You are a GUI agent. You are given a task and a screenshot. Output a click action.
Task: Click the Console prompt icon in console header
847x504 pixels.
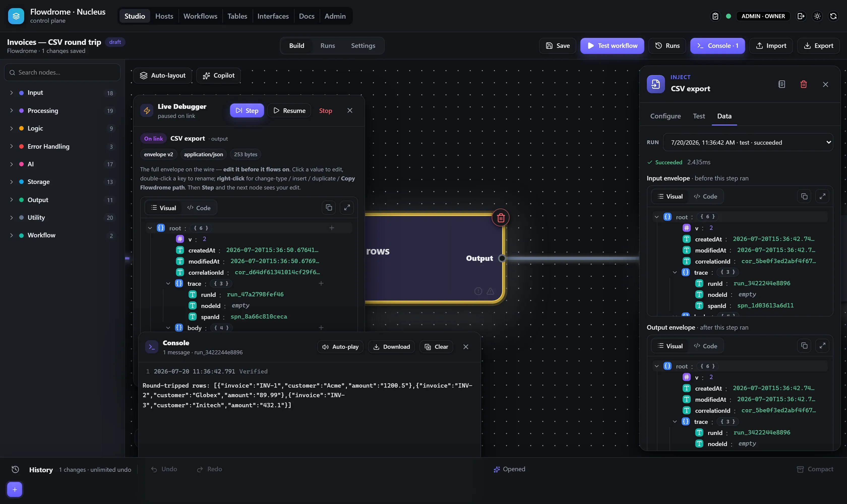152,347
